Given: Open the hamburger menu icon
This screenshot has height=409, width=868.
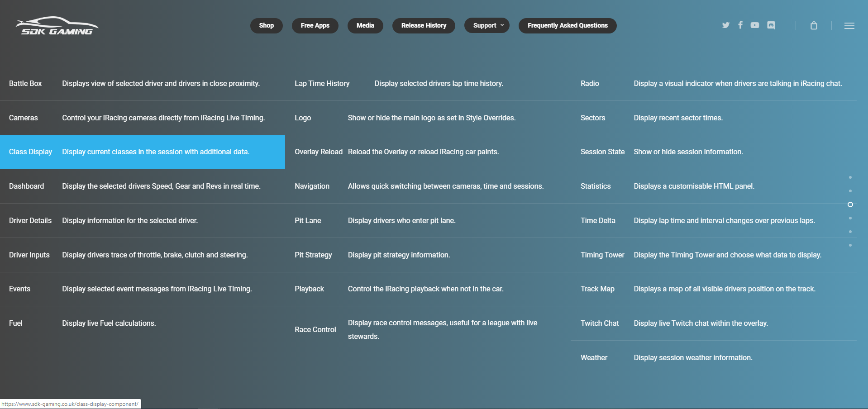Looking at the screenshot, I should [849, 26].
